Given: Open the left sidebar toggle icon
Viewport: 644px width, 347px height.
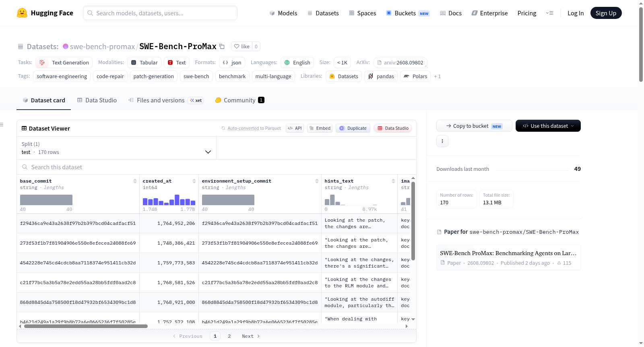Looking at the screenshot, I should 2,125.
